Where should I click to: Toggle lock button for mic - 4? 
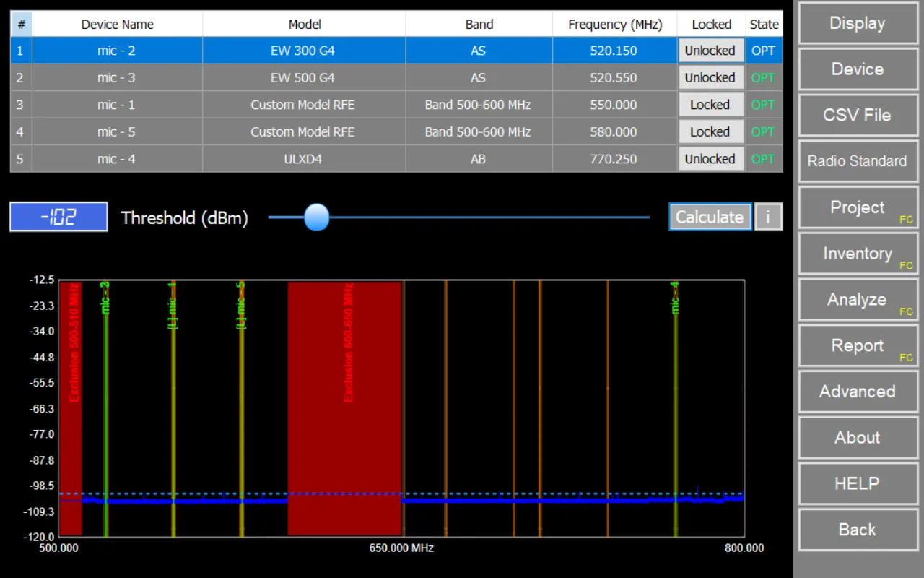[x=710, y=159]
